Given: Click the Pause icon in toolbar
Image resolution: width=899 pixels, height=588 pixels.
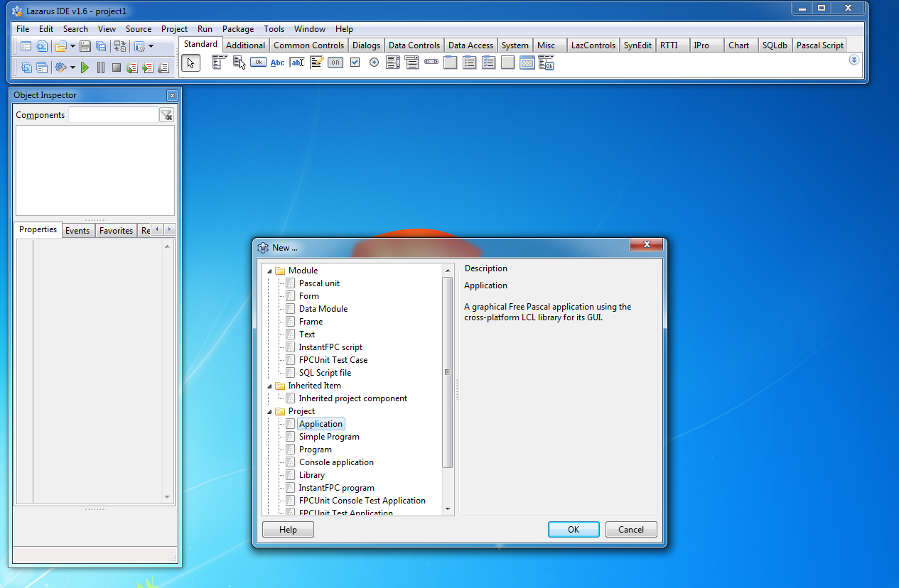Looking at the screenshot, I should pos(100,67).
